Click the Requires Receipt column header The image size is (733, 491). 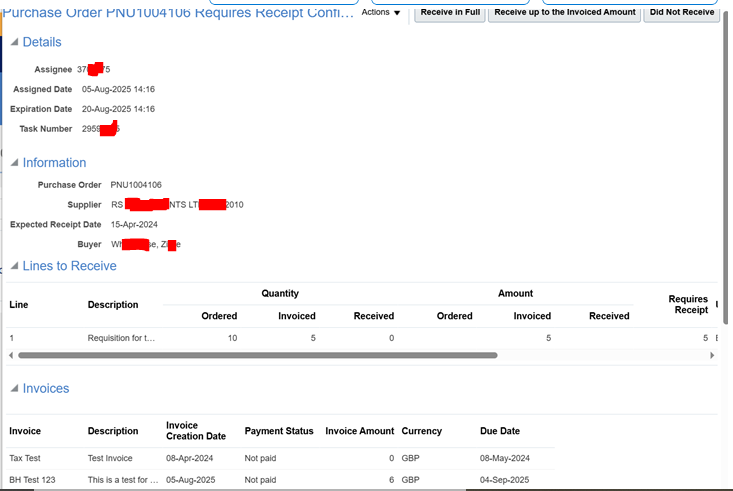pos(688,304)
